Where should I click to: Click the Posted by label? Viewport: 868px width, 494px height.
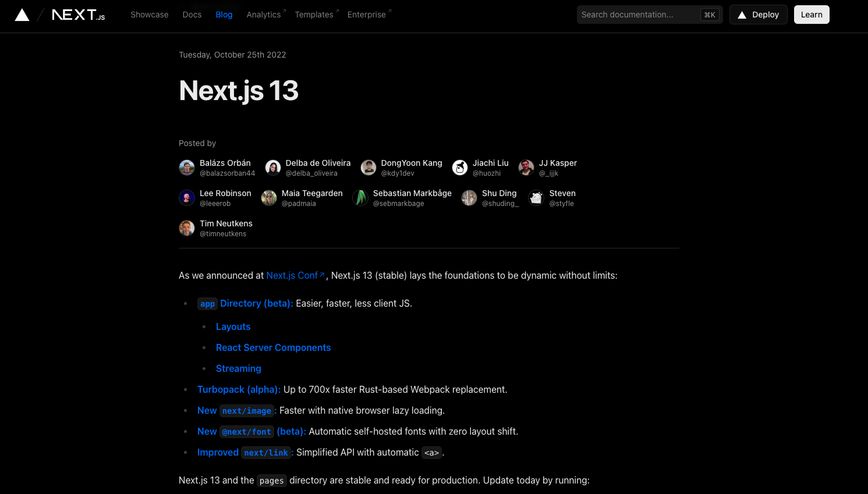click(x=197, y=143)
